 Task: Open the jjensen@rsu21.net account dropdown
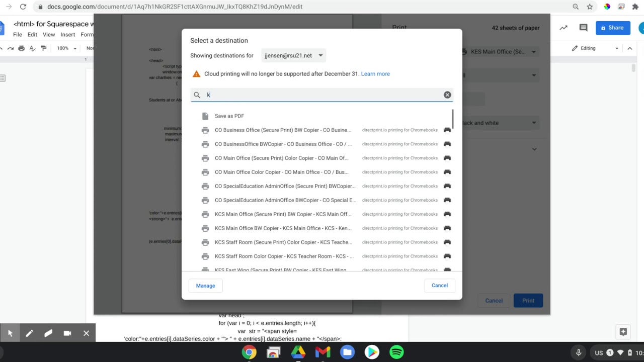[294, 56]
